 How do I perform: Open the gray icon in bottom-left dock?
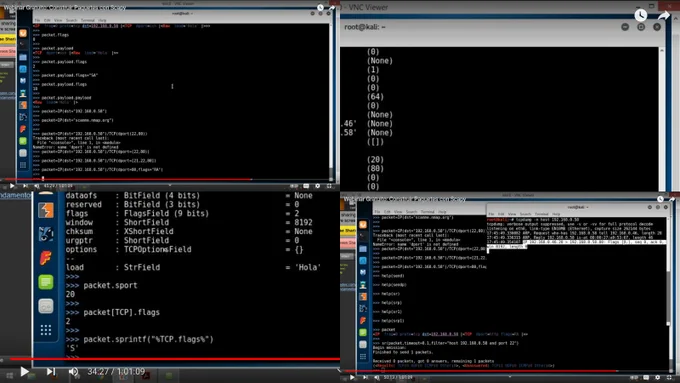(46, 306)
